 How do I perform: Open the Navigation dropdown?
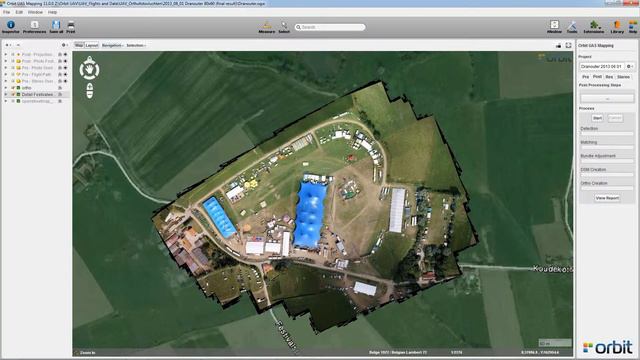pyautogui.click(x=112, y=45)
